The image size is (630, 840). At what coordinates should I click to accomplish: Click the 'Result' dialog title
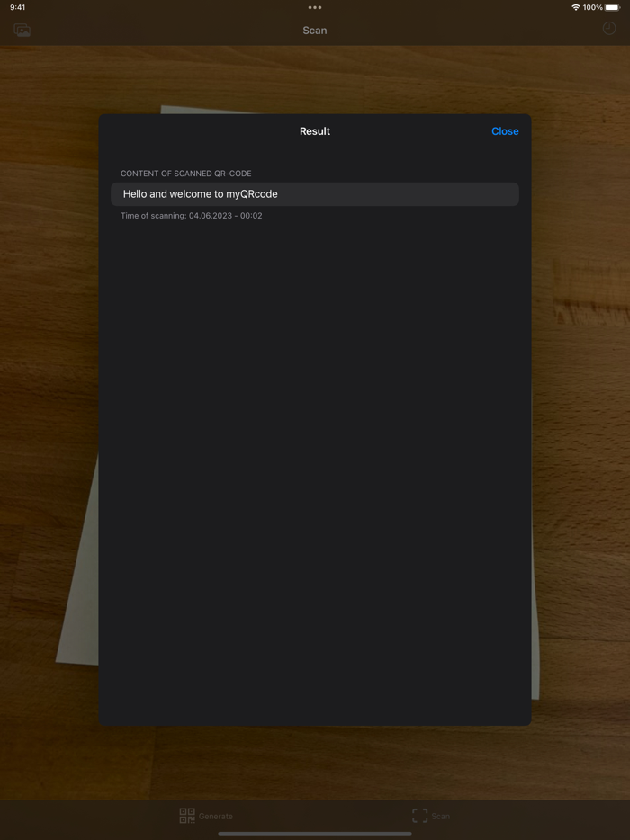click(x=315, y=131)
